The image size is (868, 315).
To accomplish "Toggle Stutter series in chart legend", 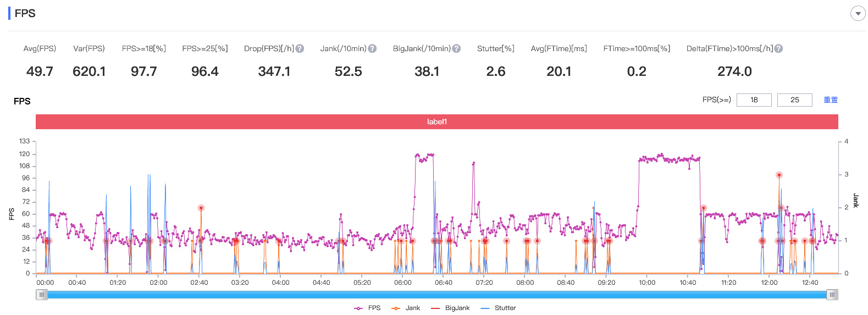I will [x=498, y=308].
